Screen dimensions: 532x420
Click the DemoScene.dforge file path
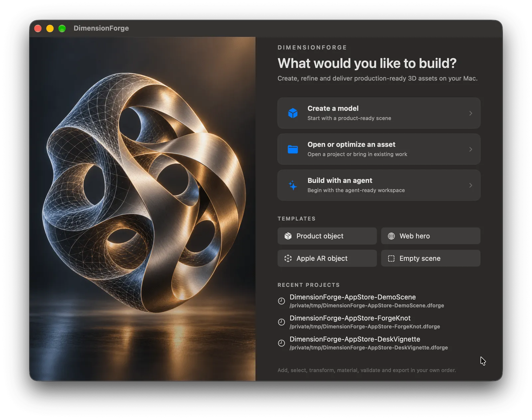[x=367, y=306]
